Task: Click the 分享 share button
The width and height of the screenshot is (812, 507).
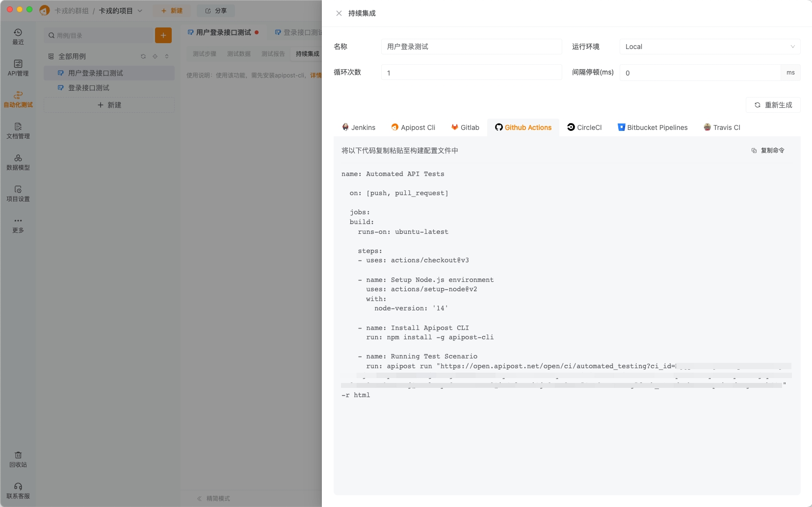Action: (216, 11)
